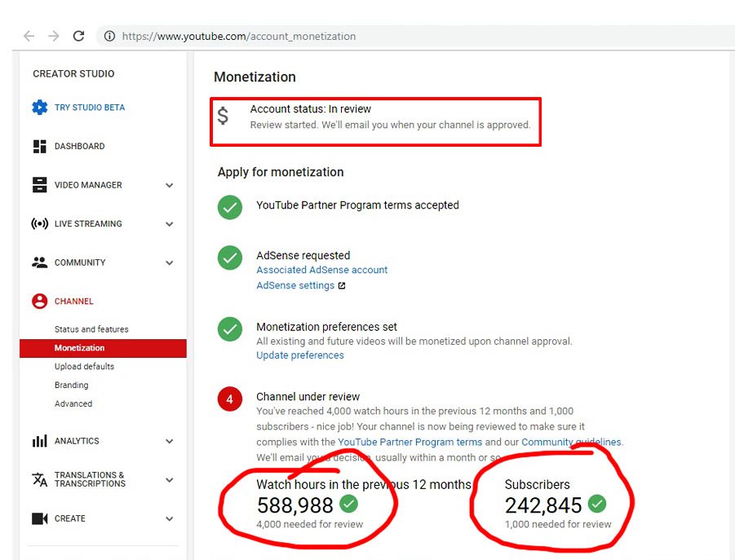Select the Translations & Transcriptions icon
Screen dimensions: 735x560
pos(39,479)
